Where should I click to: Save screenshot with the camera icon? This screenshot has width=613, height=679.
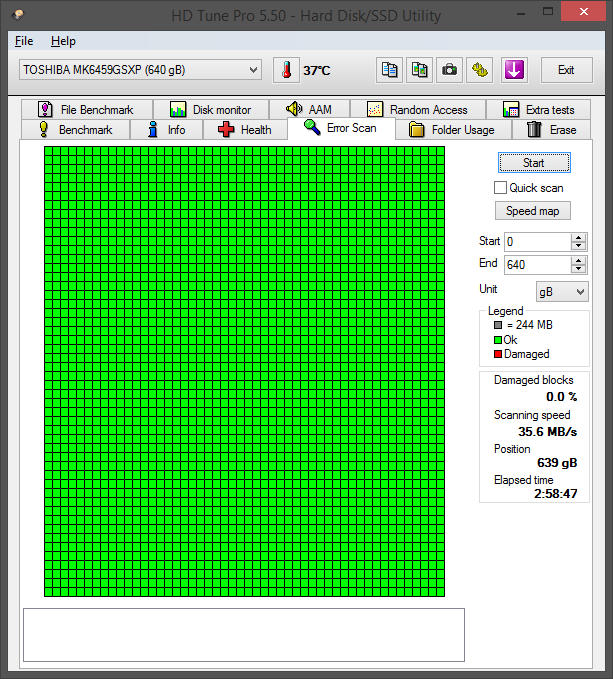tap(449, 70)
